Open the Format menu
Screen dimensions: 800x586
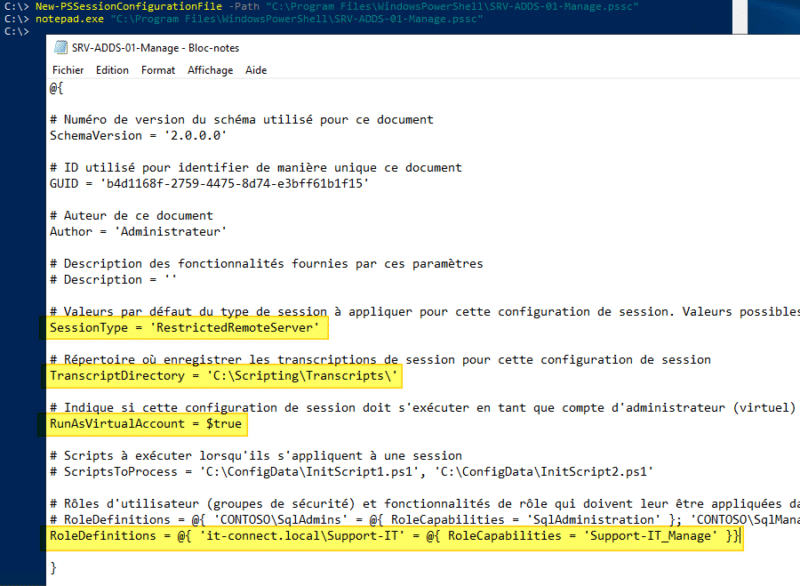(158, 70)
